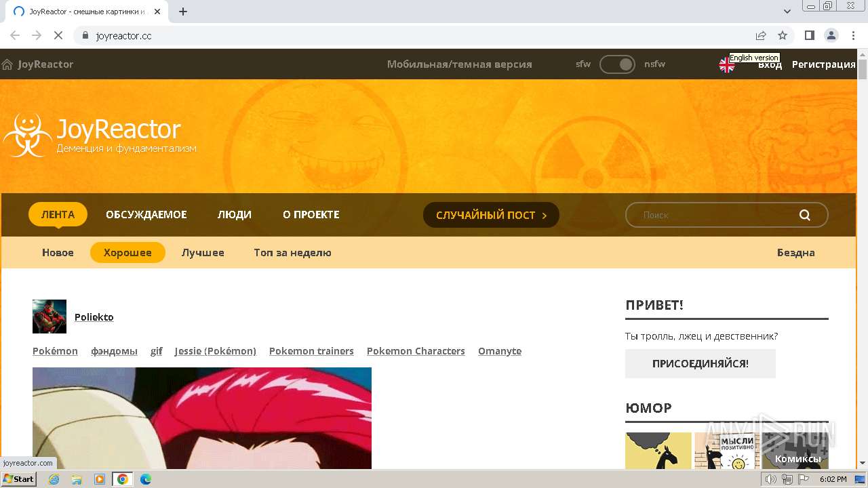868x488 pixels.
Task: Open ОБСУЖДАЕМОЕ section
Action: 146,214
